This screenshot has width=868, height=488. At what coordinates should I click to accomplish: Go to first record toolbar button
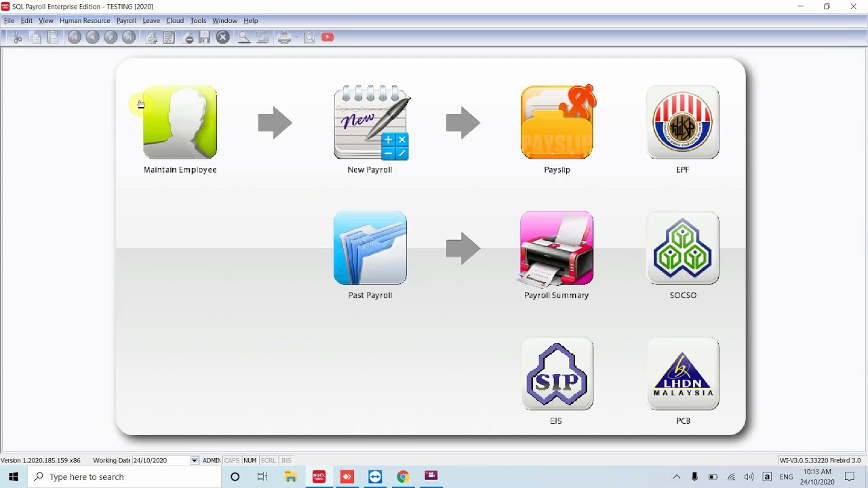tap(75, 38)
